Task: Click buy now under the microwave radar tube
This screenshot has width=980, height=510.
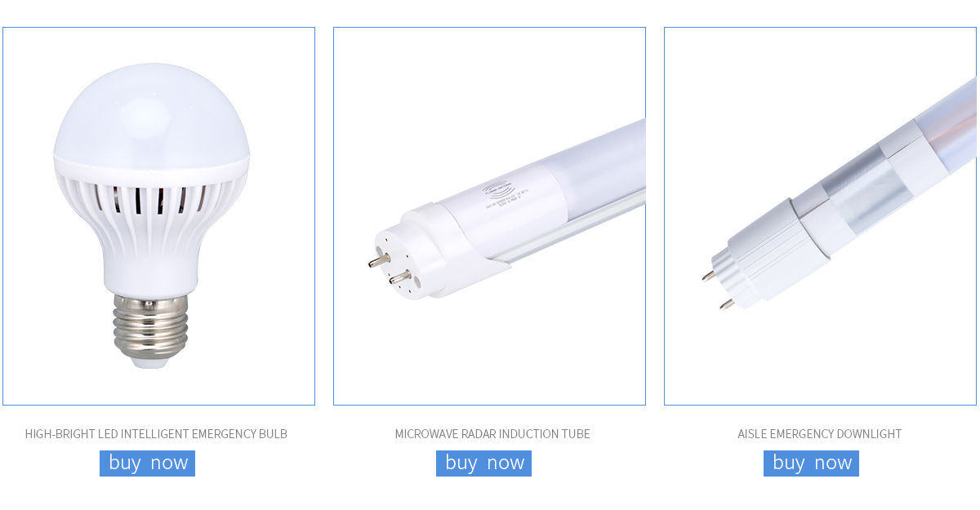Action: tap(483, 463)
